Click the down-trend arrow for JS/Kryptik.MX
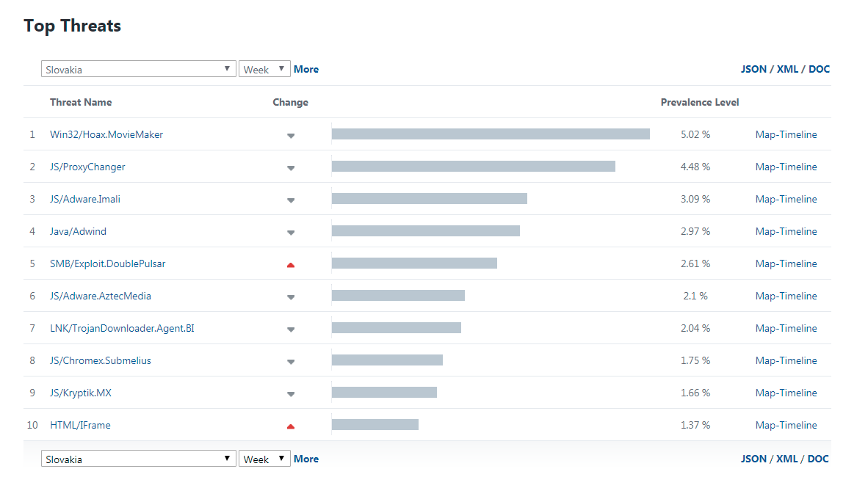This screenshot has width=868, height=502. [291, 394]
